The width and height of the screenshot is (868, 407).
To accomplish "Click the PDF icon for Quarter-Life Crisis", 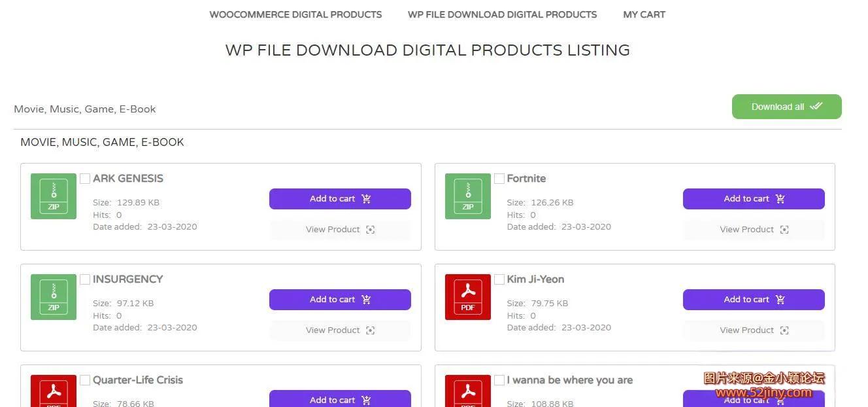I will 54,390.
